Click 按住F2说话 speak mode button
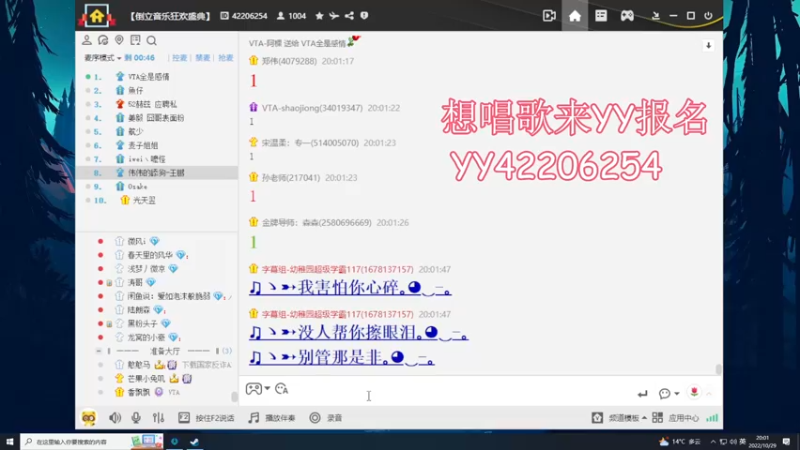800x450 pixels. (206, 418)
